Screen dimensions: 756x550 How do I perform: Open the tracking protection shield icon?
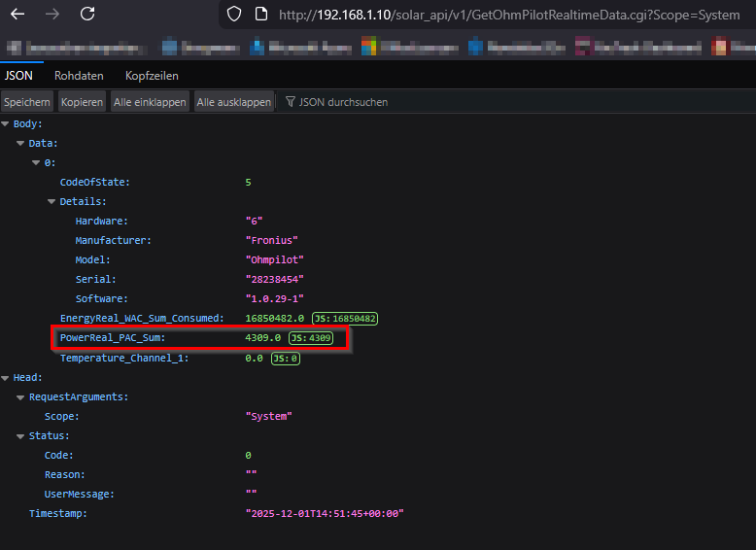(233, 15)
